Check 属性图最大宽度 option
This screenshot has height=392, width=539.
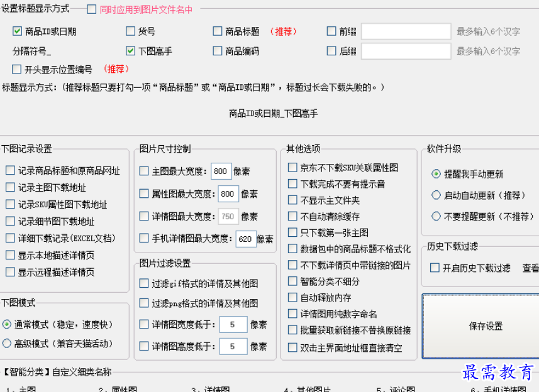point(144,193)
